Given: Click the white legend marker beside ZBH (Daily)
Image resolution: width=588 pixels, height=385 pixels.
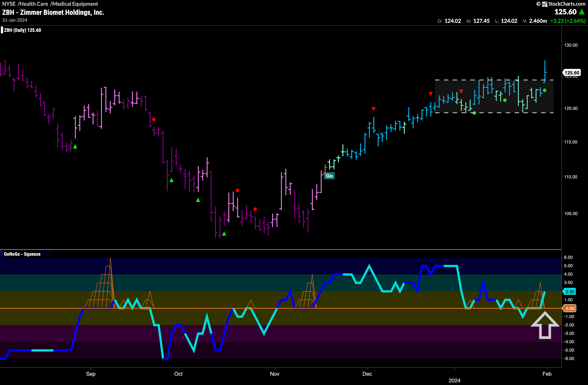Looking at the screenshot, I should click(x=2, y=30).
